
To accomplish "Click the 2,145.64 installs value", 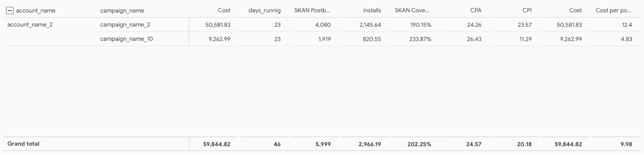I will [x=370, y=25].
